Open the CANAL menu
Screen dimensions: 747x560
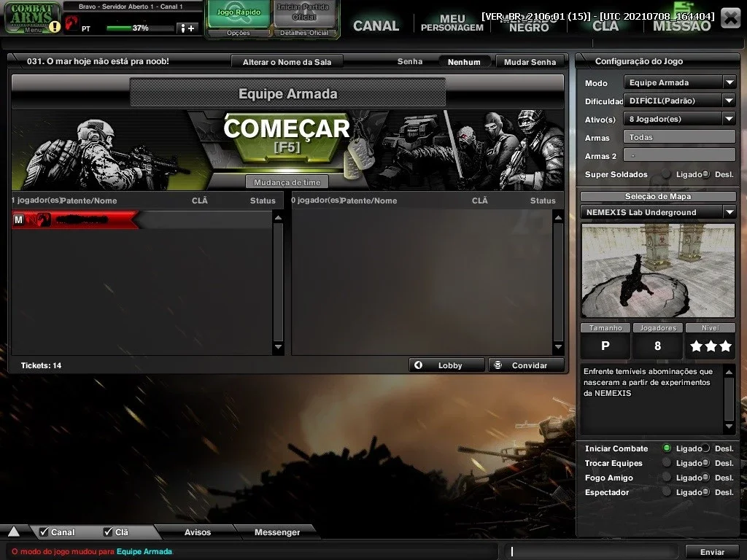pyautogui.click(x=376, y=26)
